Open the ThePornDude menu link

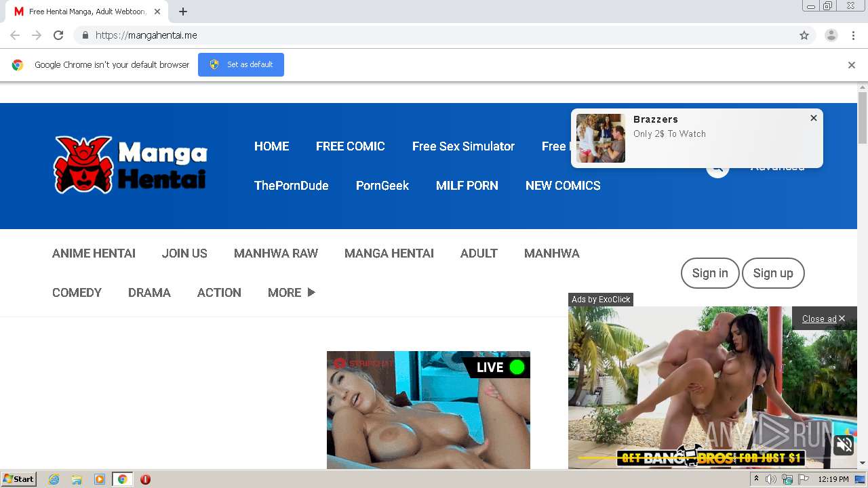point(292,186)
